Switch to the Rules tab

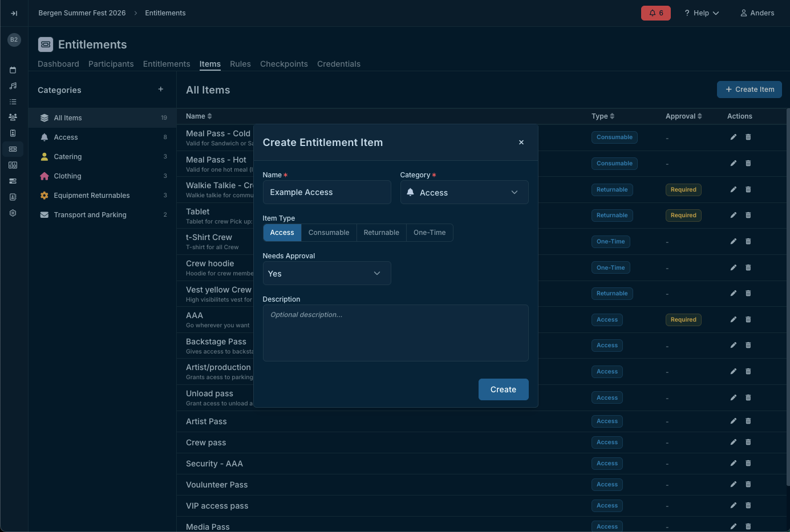[x=240, y=64]
